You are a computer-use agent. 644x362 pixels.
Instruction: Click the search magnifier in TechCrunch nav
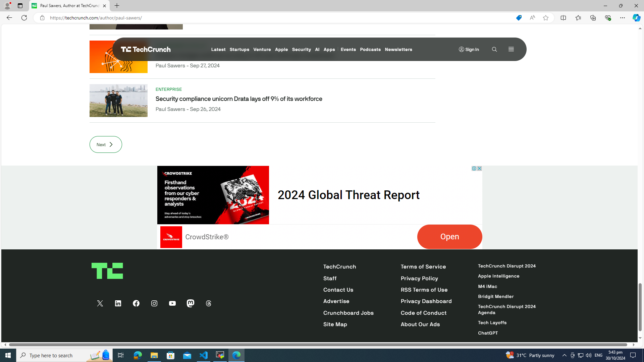click(494, 49)
